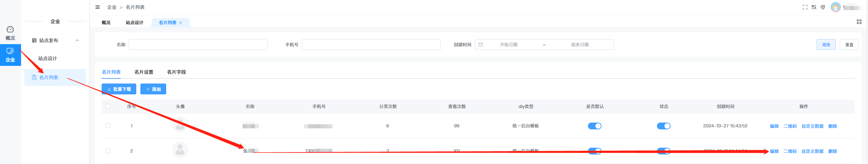Click the theme brush icon in header
This screenshot has width=868, height=164.
[823, 7]
